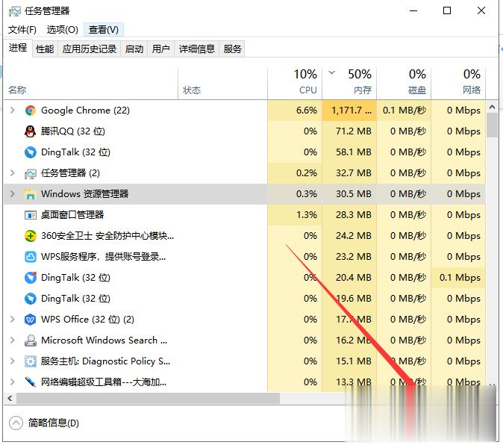This screenshot has width=503, height=448.
Task: Click the vertical scrollbar up arrow
Action: (492, 107)
